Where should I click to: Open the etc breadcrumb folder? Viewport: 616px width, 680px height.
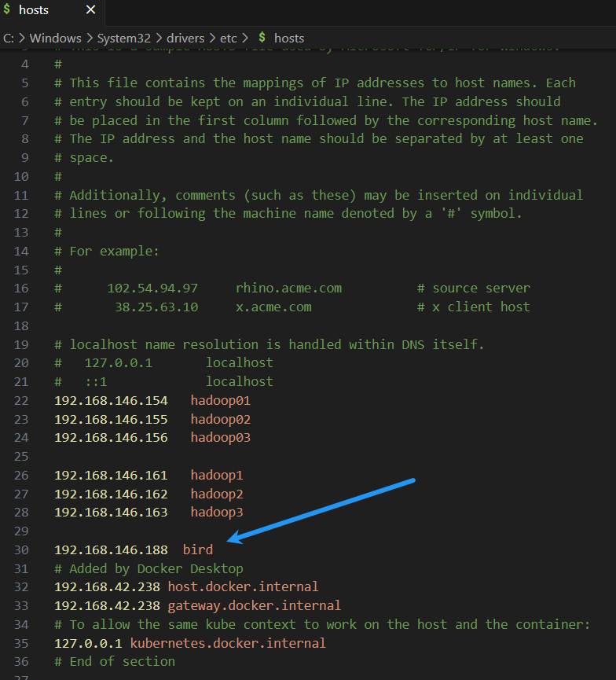tap(229, 39)
